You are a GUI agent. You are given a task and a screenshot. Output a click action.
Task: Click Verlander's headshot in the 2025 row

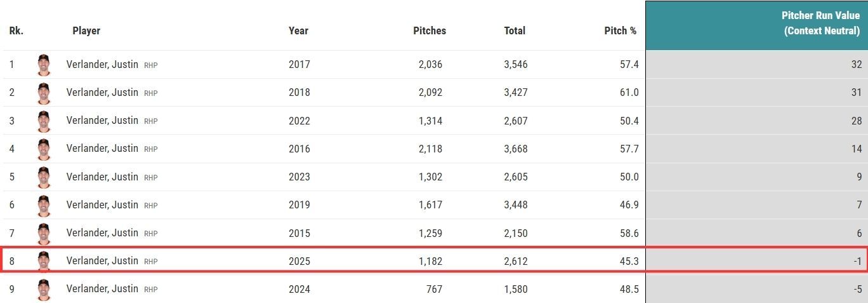click(43, 261)
